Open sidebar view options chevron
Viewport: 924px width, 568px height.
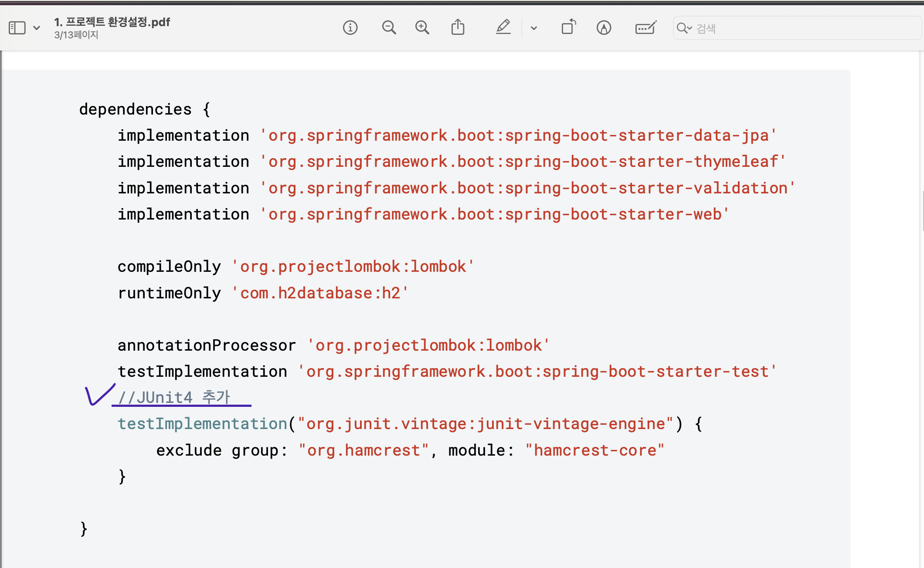(37, 28)
